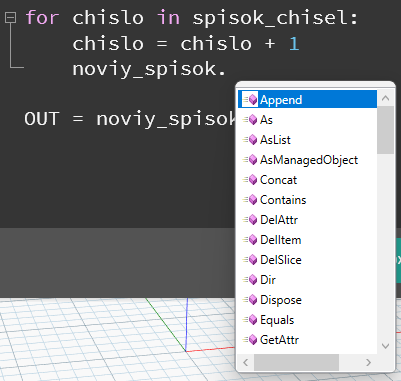Select GetAttr in the completion list

[307, 340]
